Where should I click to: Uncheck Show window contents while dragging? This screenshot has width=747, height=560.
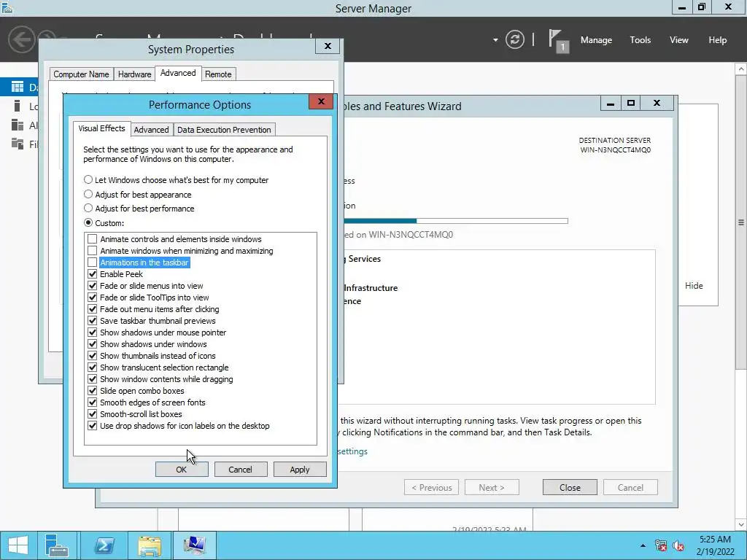point(93,379)
